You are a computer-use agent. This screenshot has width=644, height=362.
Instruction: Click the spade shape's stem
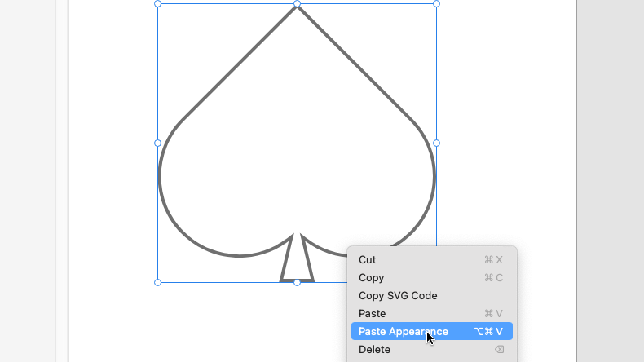pyautogui.click(x=297, y=265)
